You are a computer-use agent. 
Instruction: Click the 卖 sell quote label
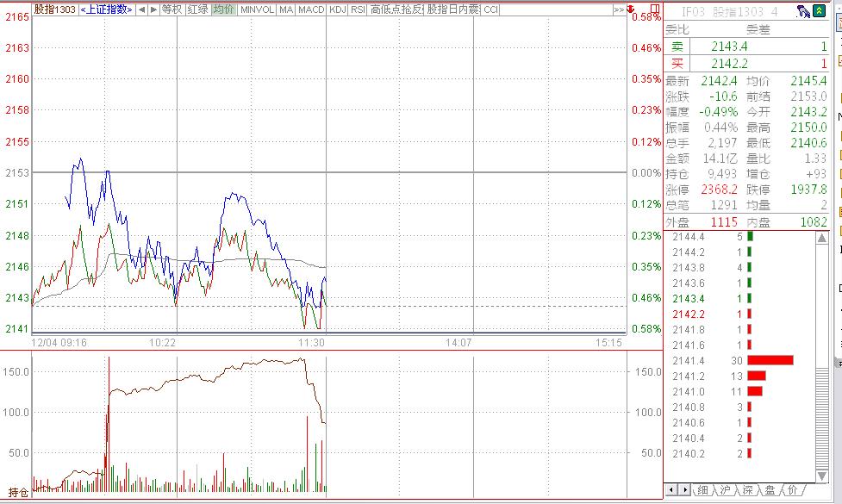pos(677,47)
